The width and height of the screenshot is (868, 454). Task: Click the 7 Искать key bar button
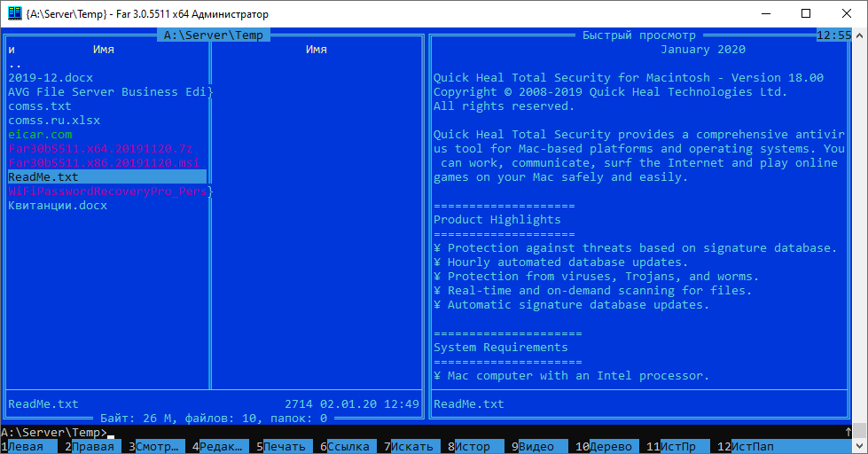[x=412, y=446]
